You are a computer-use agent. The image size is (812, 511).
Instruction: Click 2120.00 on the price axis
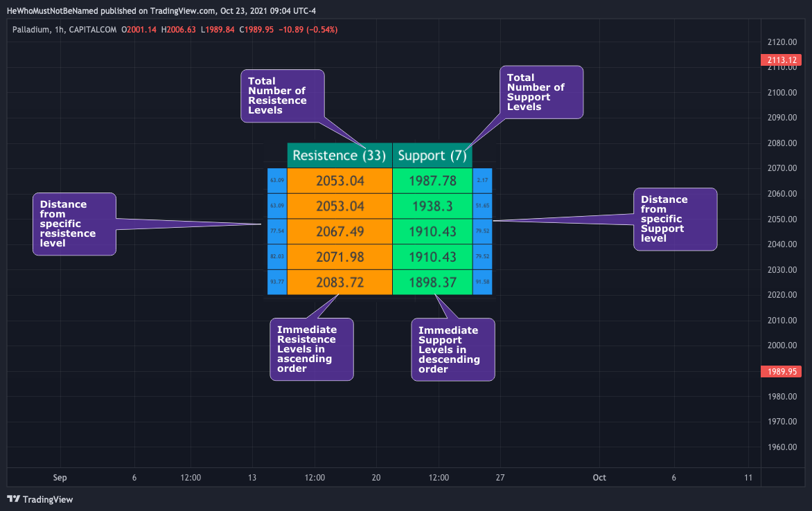pos(782,42)
